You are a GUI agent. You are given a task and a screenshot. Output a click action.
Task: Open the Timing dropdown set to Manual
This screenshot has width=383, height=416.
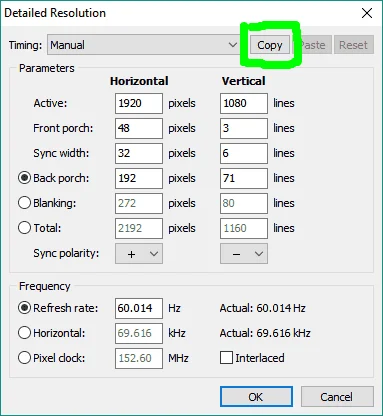[x=143, y=45]
